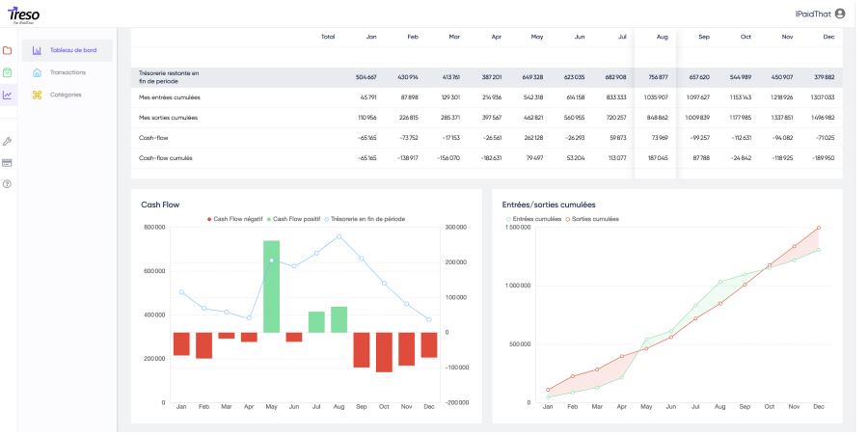The height and width of the screenshot is (437, 868).
Task: Open the help question mark icon
Action: pos(8,183)
